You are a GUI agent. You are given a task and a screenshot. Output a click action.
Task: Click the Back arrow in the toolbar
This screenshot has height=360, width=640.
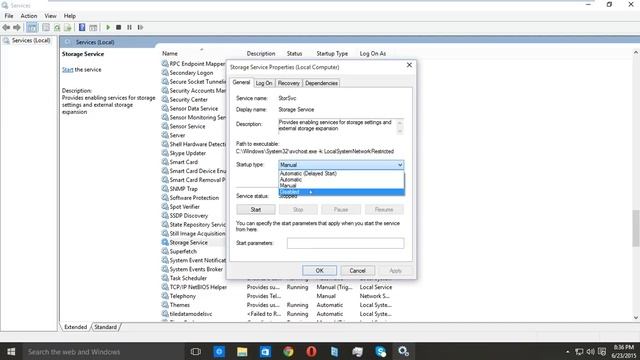(6, 27)
